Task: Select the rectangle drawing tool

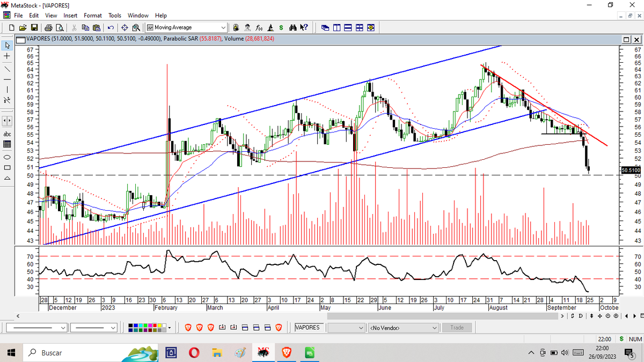Action: [7, 168]
